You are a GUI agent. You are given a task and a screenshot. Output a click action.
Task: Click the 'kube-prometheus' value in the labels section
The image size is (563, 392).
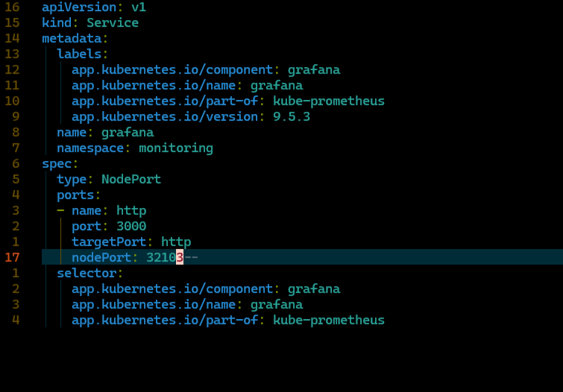click(329, 101)
